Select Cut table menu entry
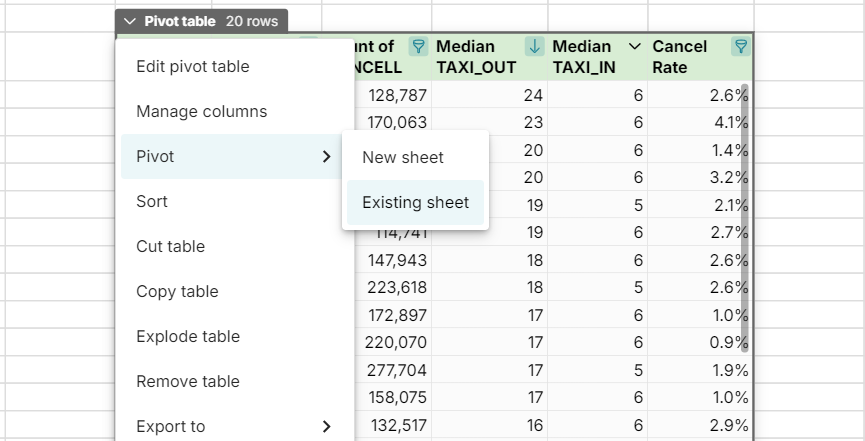The width and height of the screenshot is (865, 441). point(170,247)
